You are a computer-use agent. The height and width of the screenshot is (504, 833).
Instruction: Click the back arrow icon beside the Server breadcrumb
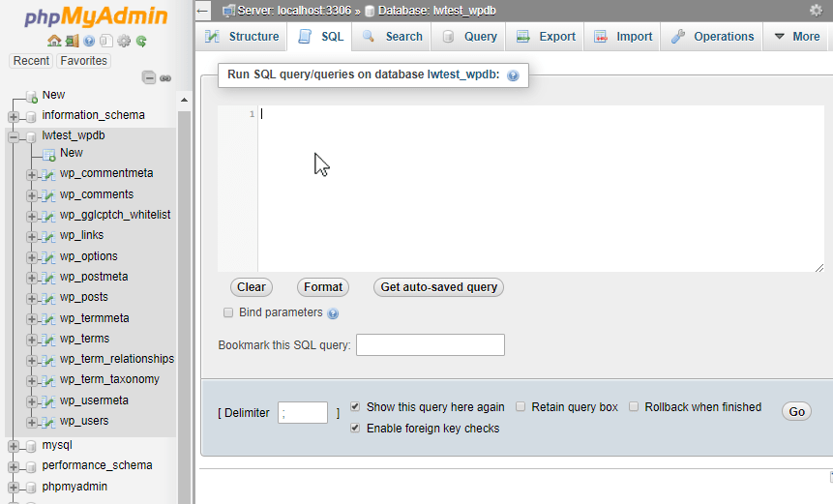point(203,11)
